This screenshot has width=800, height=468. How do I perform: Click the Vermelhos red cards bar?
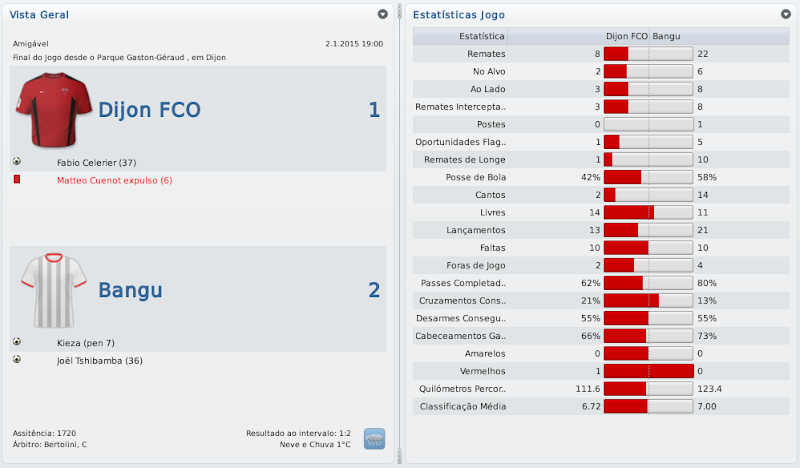(x=648, y=371)
